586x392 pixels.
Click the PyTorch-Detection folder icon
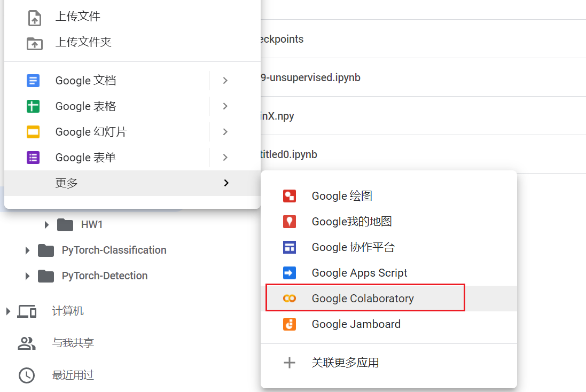46,276
